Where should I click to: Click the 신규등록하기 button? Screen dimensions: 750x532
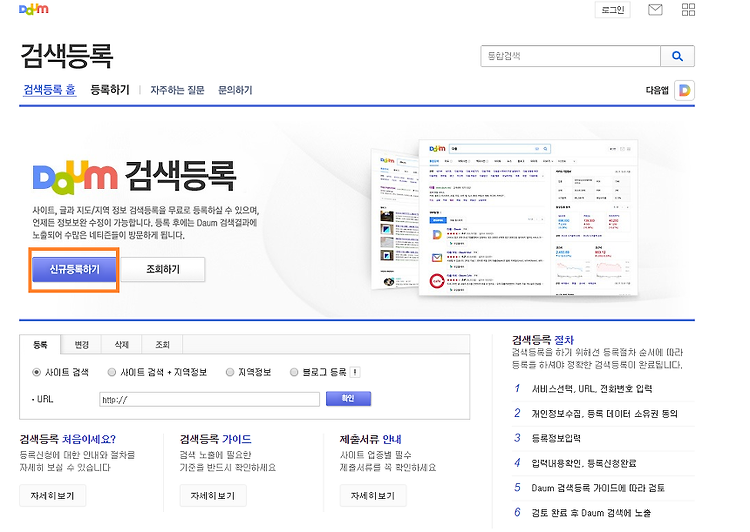tap(74, 270)
